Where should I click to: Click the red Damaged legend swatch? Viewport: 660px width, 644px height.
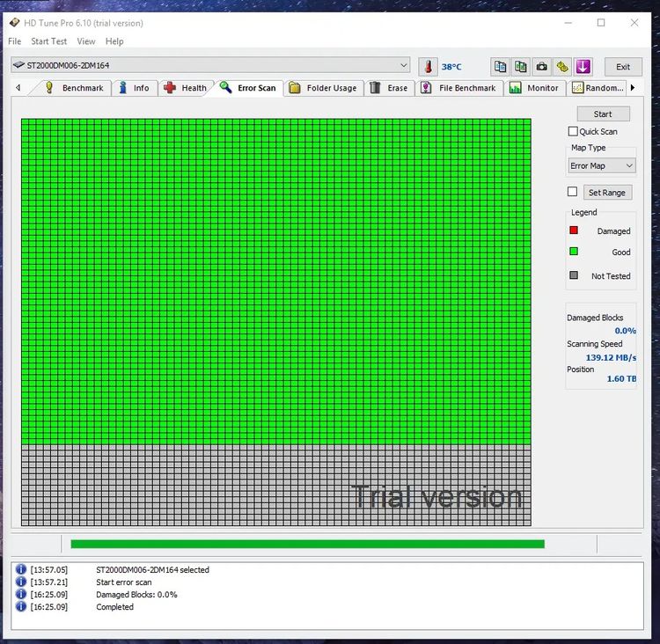tap(573, 231)
